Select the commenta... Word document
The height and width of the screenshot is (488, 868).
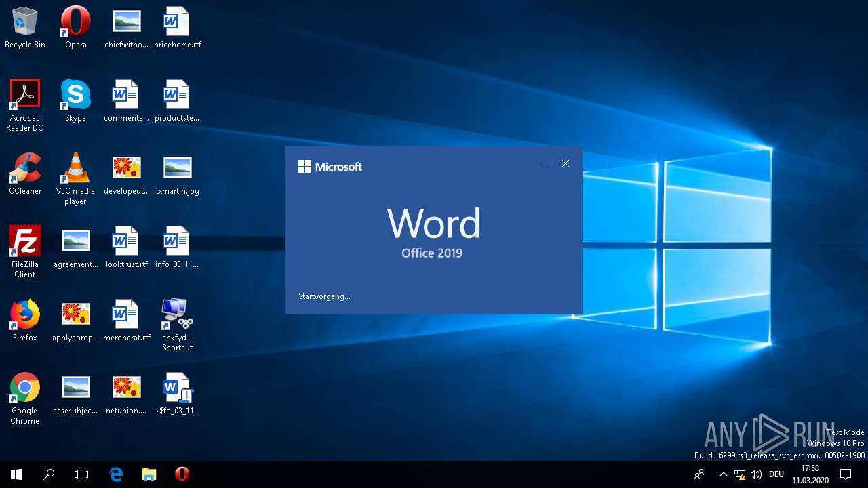126,101
